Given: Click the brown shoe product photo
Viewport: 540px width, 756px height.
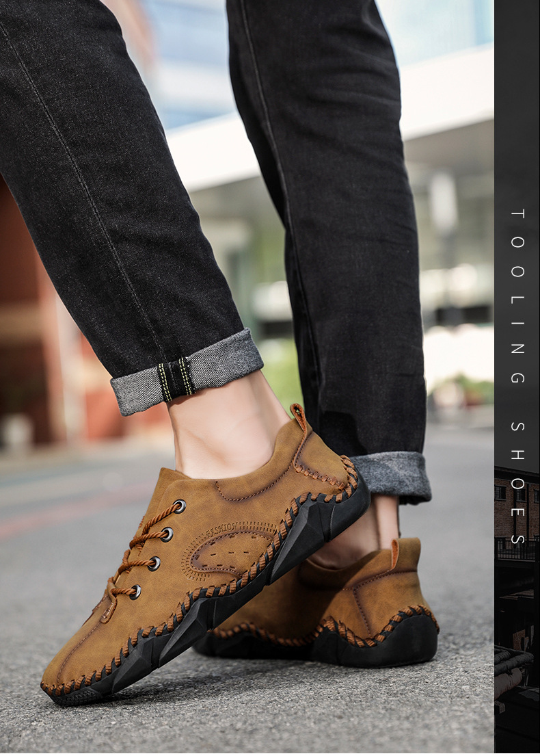Looking at the screenshot, I should (x=247, y=378).
